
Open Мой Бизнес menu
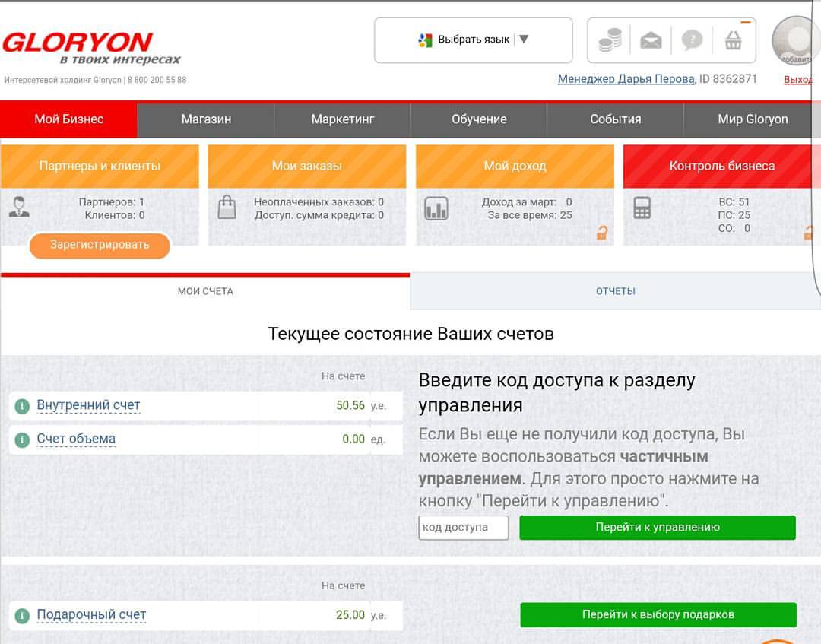click(68, 119)
